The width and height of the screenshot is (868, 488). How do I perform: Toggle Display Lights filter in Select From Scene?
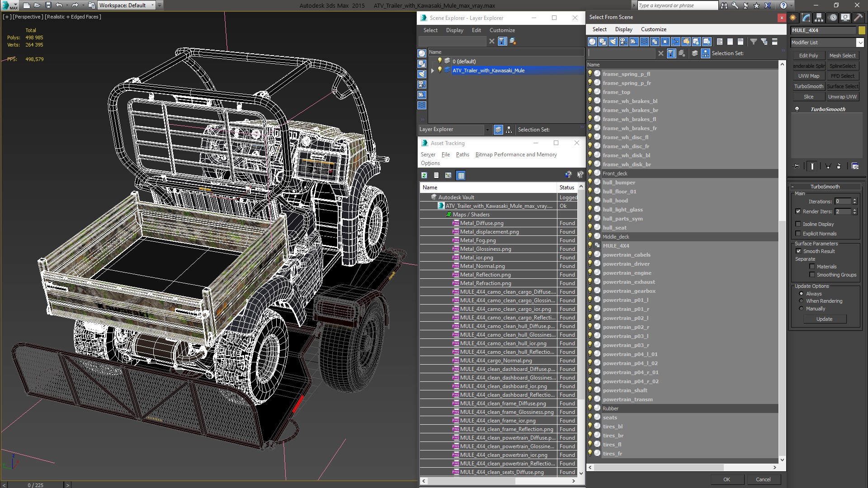[x=613, y=42]
